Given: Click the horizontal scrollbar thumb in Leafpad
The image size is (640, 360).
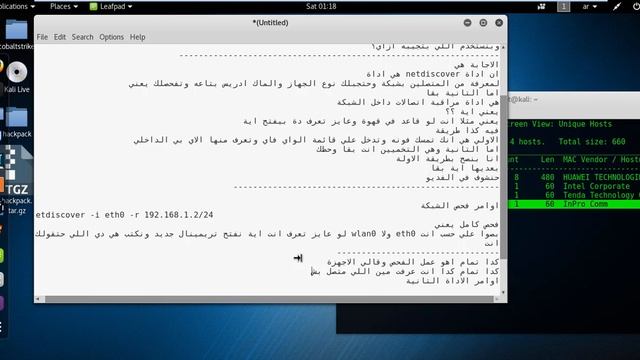Looking at the screenshot, I should click(x=269, y=299).
